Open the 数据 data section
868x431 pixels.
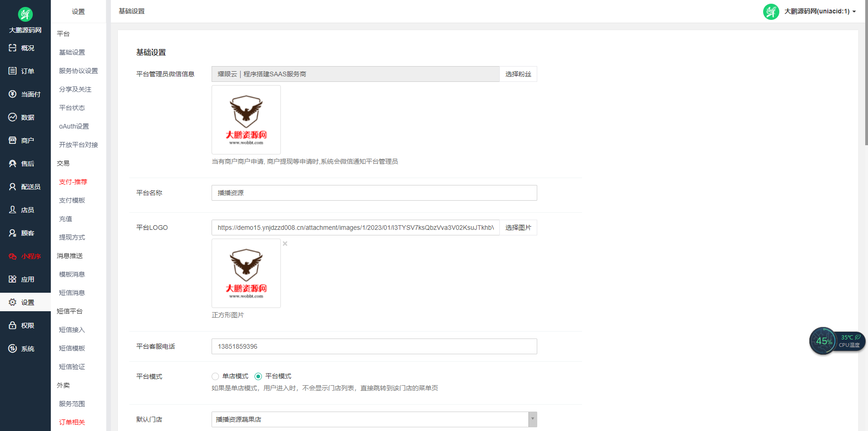pos(25,117)
